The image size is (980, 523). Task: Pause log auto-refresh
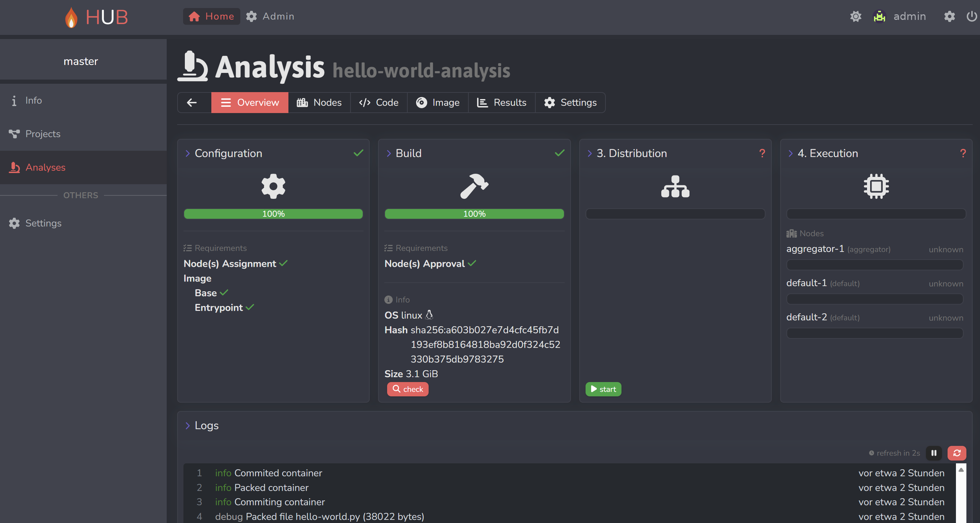click(934, 453)
